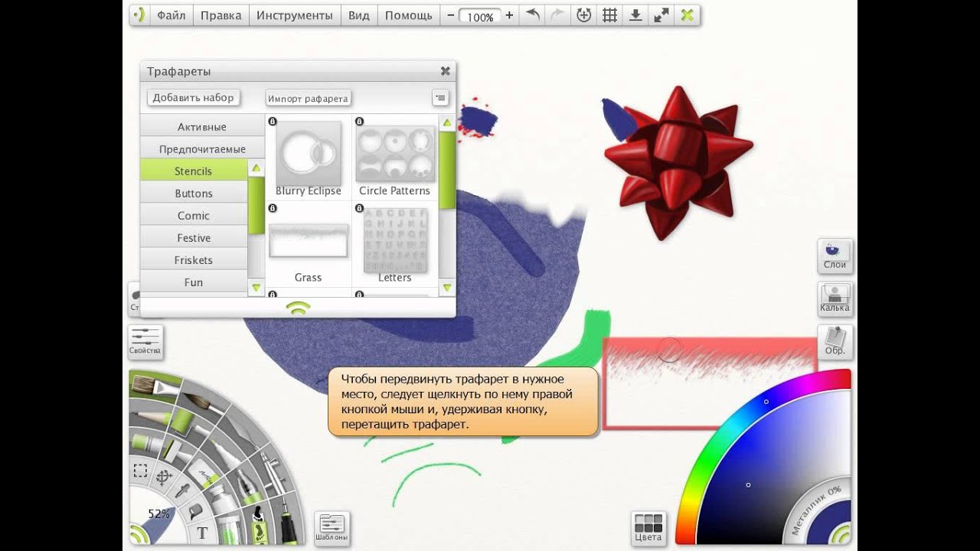Select the Sticker Spray can tool

[260, 527]
